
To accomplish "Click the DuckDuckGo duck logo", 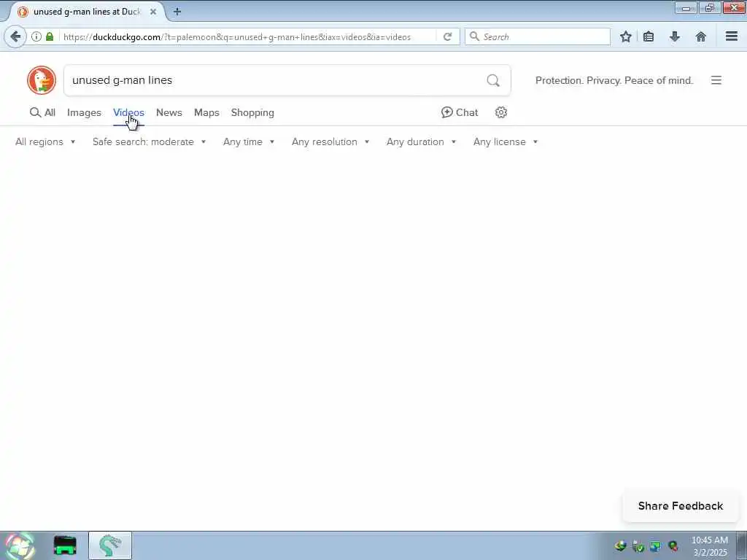I will [x=42, y=80].
